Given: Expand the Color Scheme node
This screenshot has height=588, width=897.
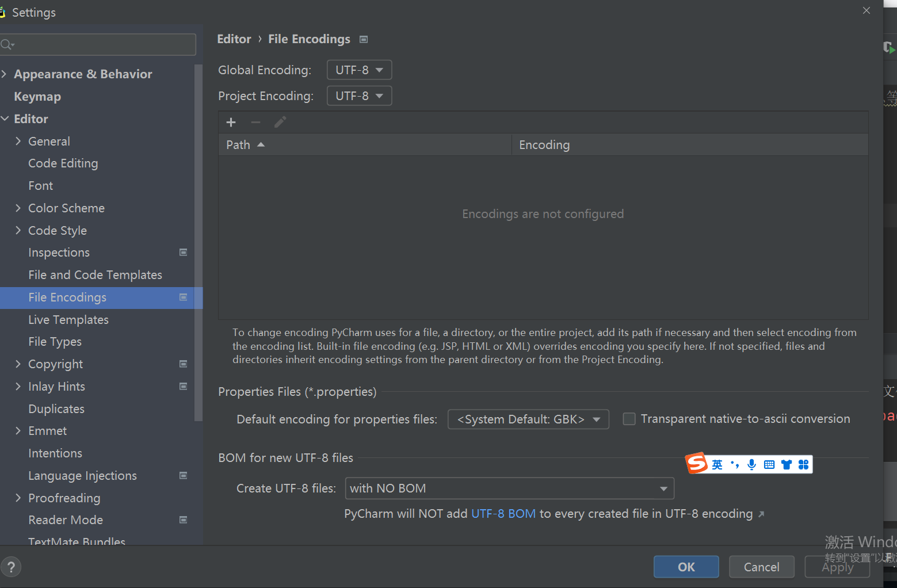Looking at the screenshot, I should point(18,208).
